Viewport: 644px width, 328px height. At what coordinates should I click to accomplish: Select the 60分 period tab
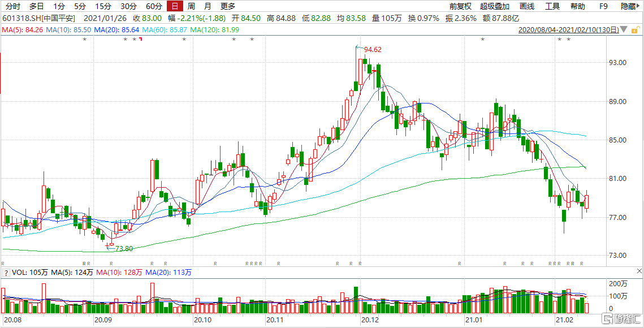point(154,6)
